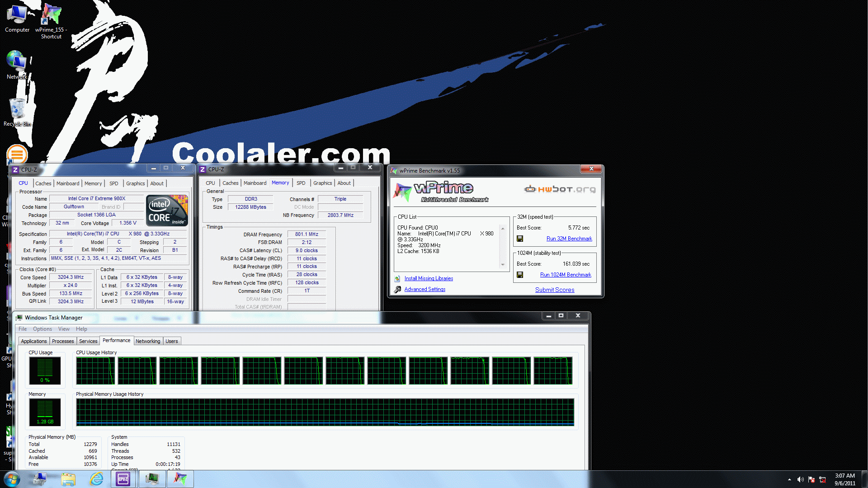The image size is (868, 488).
Task: Select the CPU-Z taskbar button
Action: click(123, 479)
